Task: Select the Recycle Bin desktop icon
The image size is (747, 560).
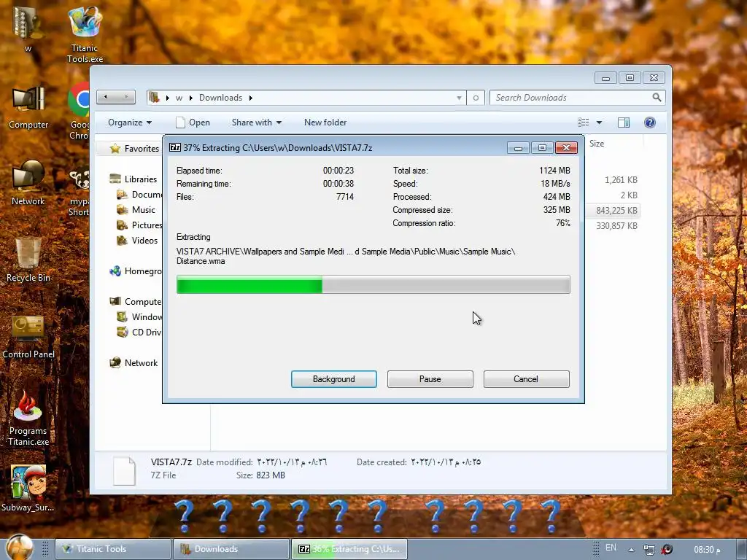Action: coord(28,260)
